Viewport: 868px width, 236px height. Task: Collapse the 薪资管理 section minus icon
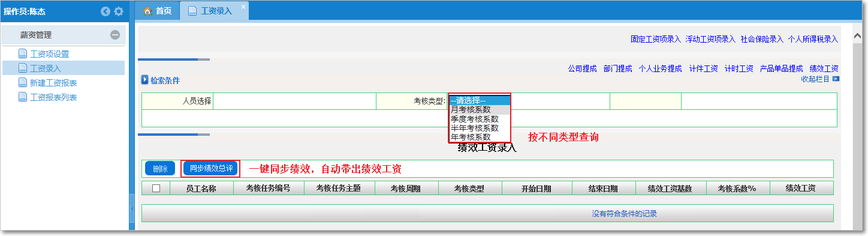[115, 35]
